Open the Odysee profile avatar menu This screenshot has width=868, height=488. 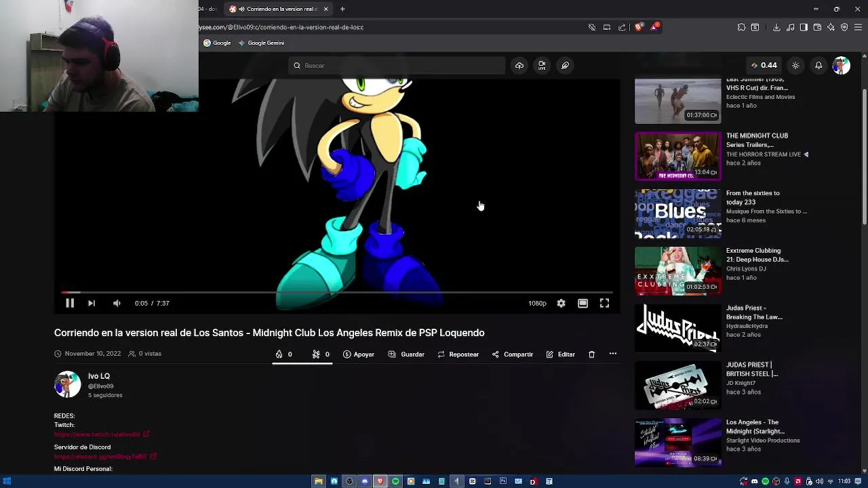click(x=842, y=66)
